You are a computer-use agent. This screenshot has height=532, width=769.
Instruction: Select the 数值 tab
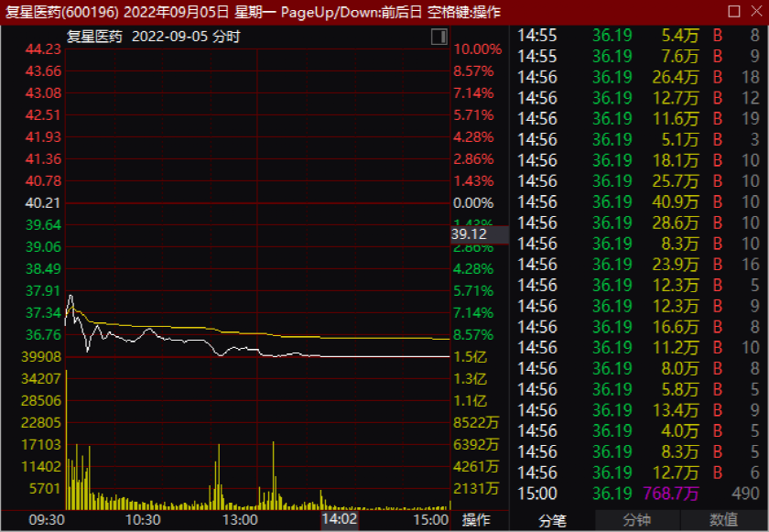pos(723,520)
